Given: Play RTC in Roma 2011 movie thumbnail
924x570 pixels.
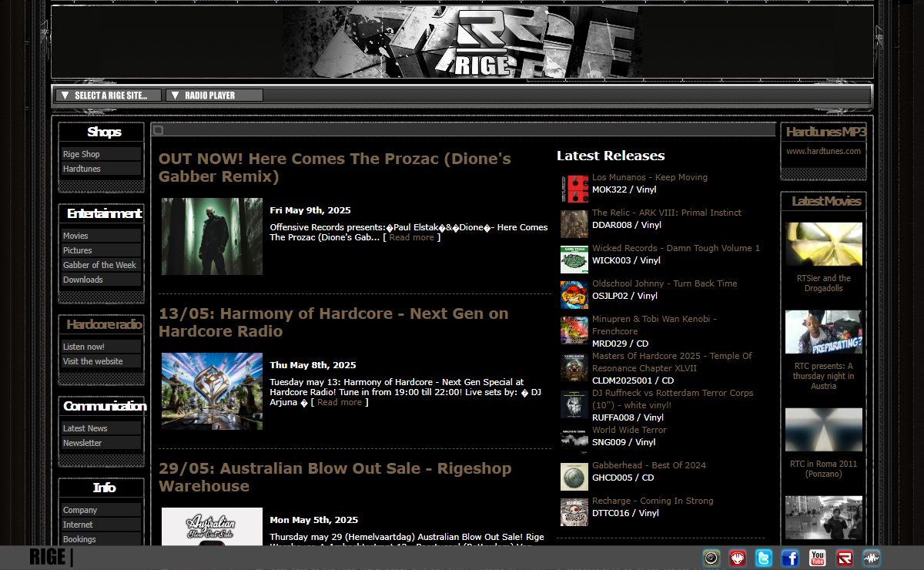Looking at the screenshot, I should [824, 430].
